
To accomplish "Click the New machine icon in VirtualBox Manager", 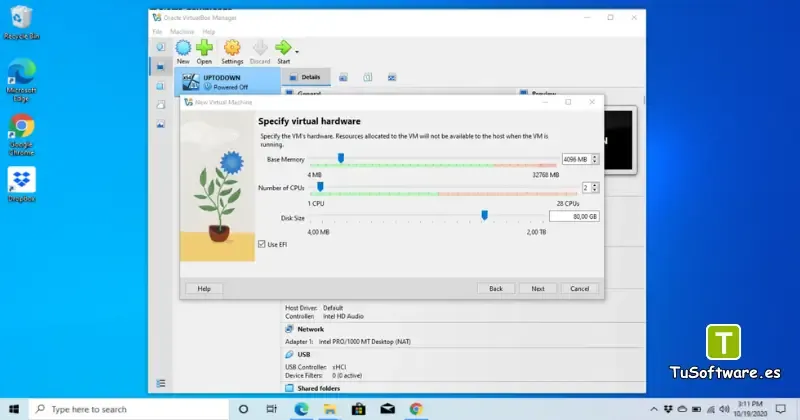I will point(183,48).
